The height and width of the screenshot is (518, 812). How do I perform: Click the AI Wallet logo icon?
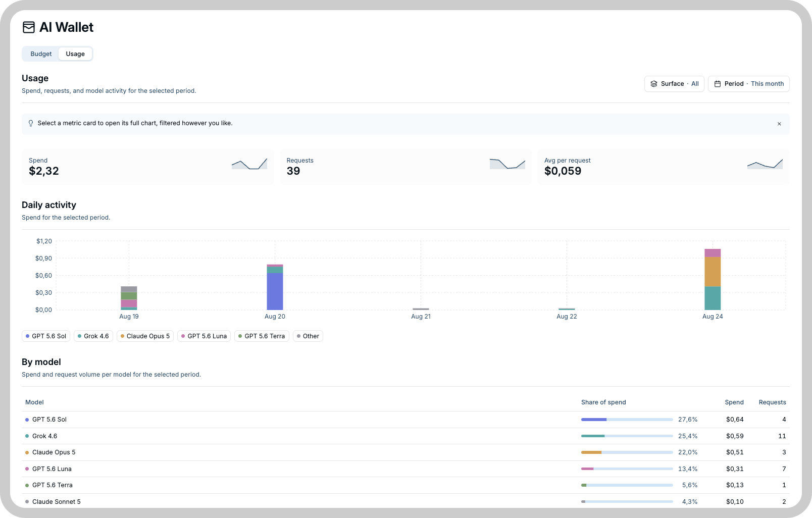29,27
